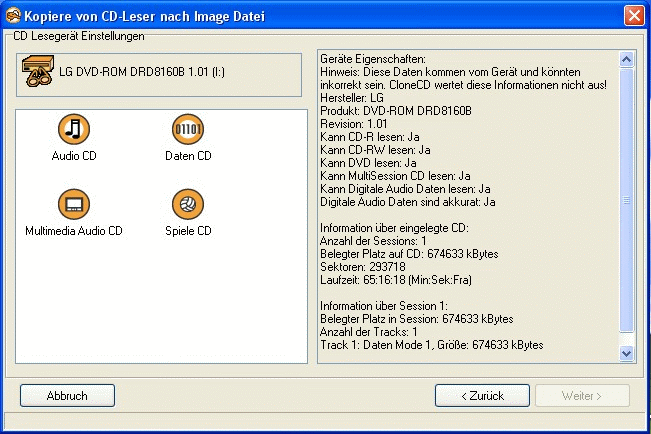The width and height of the screenshot is (651, 434).
Task: Open the CloneCD title bar system icon
Action: pyautogui.click(x=14, y=15)
